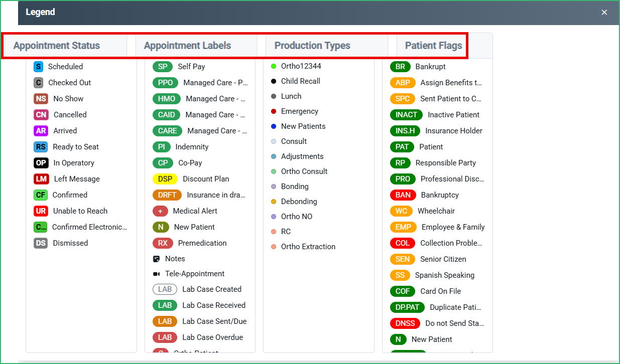This screenshot has height=364, width=620.
Task: Select the Sent Patient to Collections text
Action: pyautogui.click(x=451, y=99)
